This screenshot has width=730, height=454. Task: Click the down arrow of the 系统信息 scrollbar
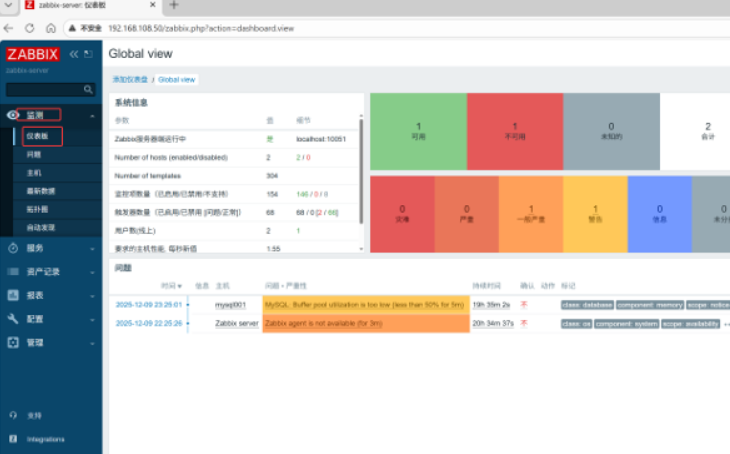361,249
